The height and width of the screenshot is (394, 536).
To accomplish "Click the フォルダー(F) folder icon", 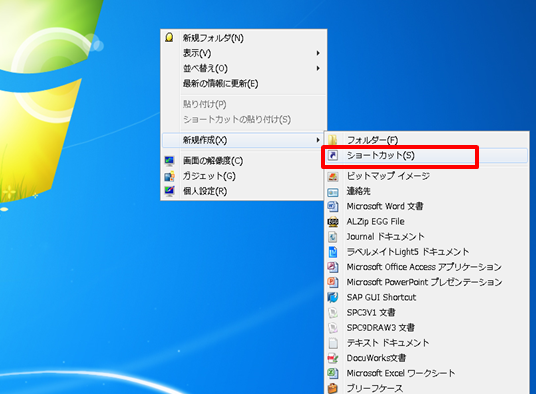I will tap(333, 139).
